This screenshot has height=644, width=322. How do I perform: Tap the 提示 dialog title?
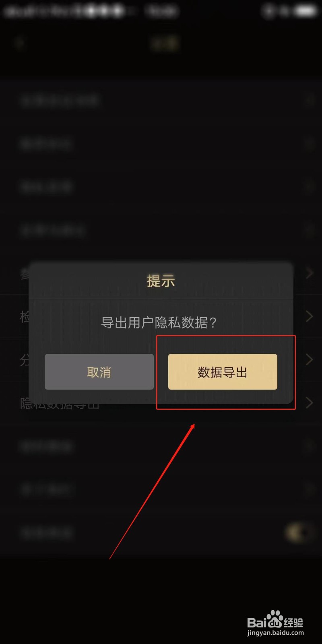click(161, 281)
